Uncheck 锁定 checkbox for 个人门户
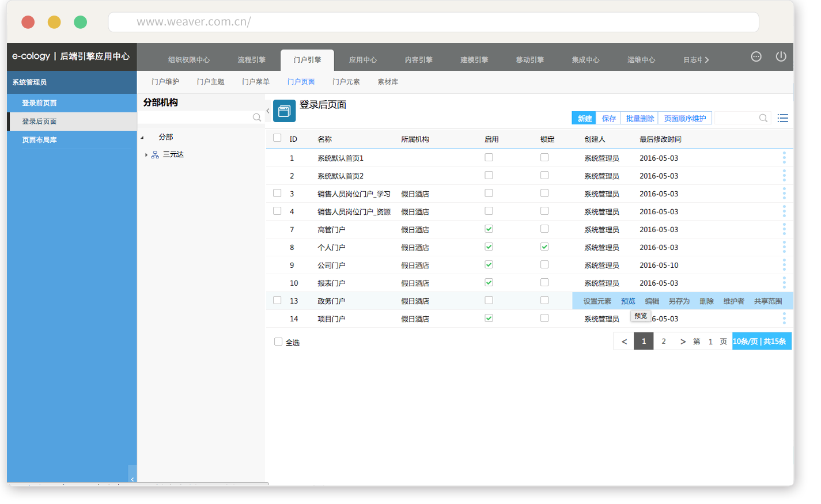The image size is (821, 504). (544, 247)
